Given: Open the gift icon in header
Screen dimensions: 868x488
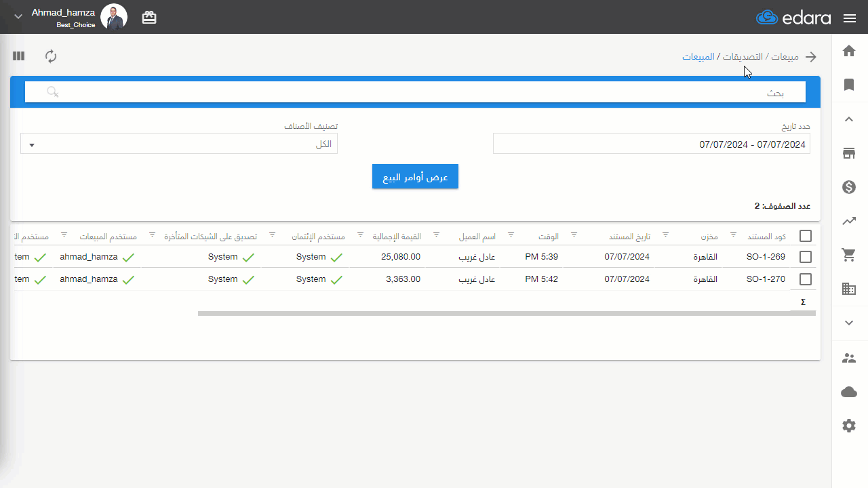Looking at the screenshot, I should click(x=149, y=18).
